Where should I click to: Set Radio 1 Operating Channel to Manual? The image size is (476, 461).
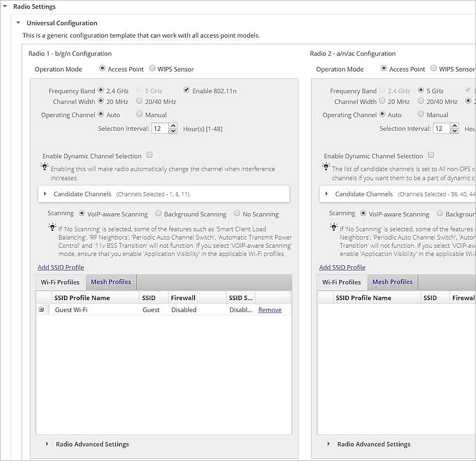click(139, 114)
